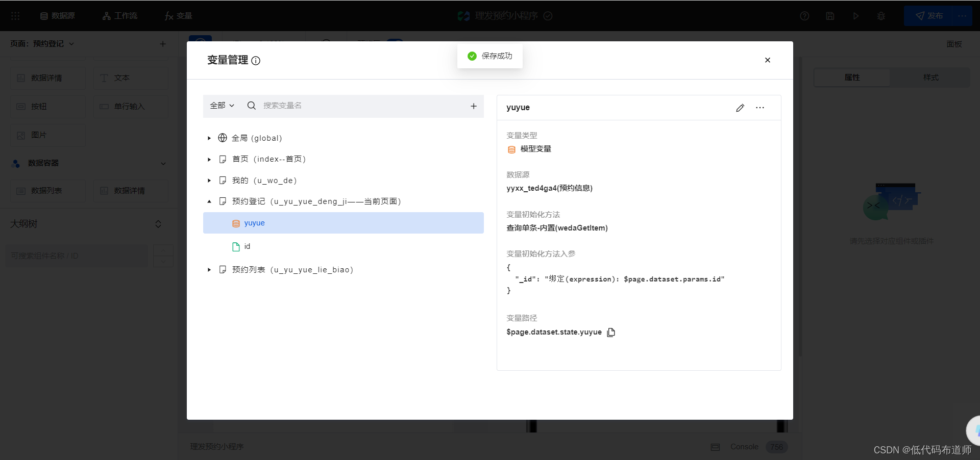The height and width of the screenshot is (460, 980).
Task: Collapse the 预约登记 current page node
Action: 209,201
